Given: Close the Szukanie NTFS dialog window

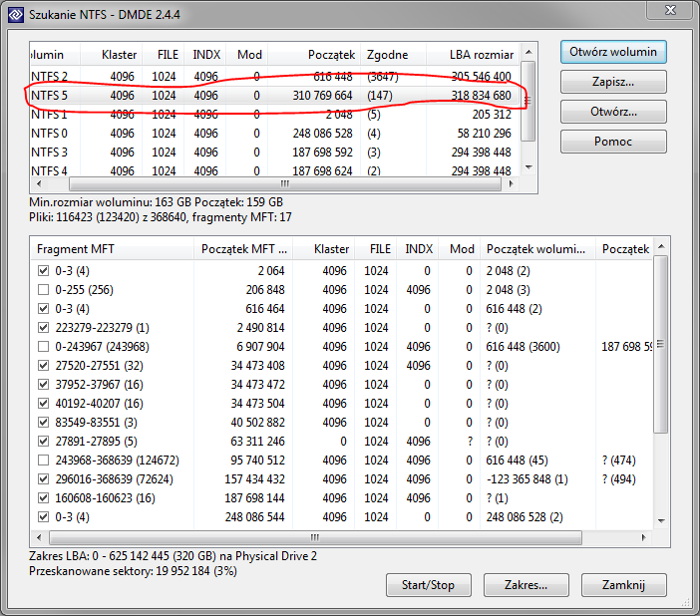Looking at the screenshot, I should coord(670,10).
